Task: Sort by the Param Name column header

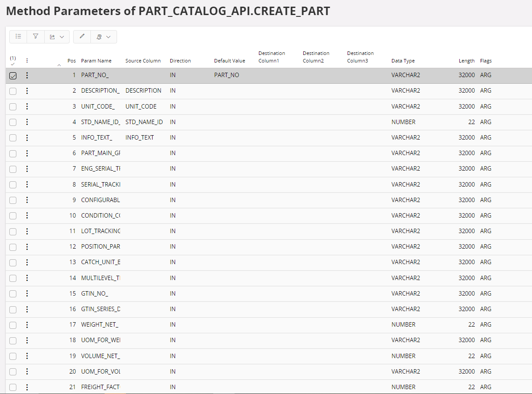Action: (96, 61)
